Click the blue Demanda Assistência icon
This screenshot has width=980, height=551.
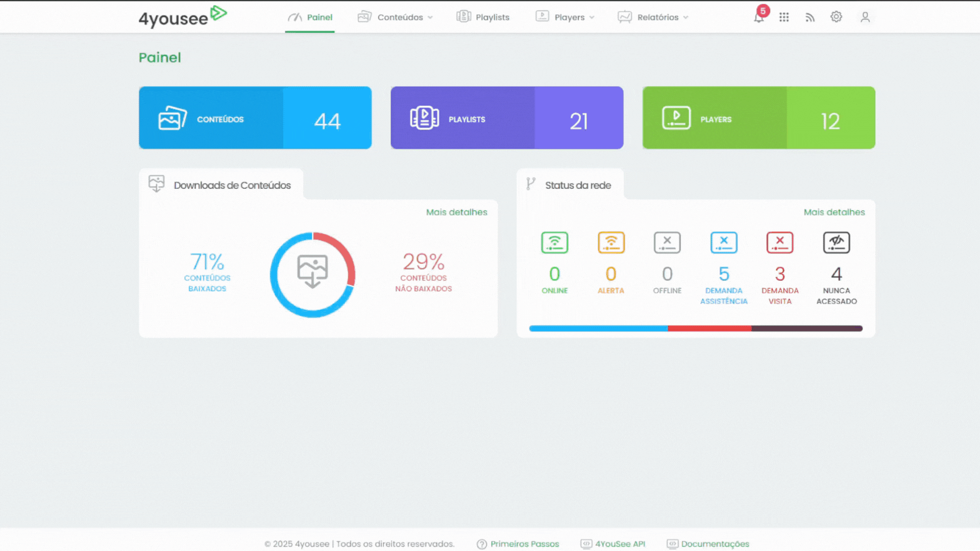(x=724, y=242)
